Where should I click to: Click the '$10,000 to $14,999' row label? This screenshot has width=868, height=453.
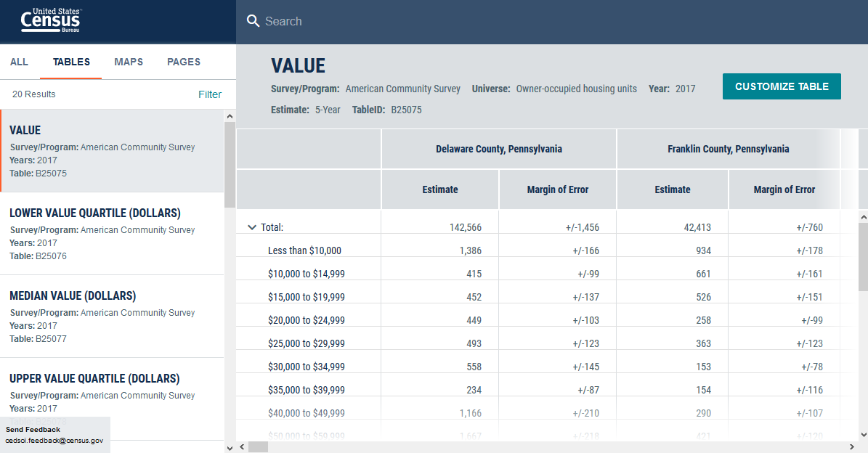[306, 274]
